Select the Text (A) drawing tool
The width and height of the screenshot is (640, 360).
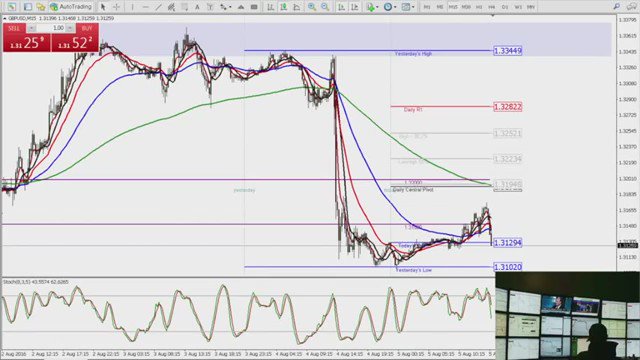click(x=197, y=7)
